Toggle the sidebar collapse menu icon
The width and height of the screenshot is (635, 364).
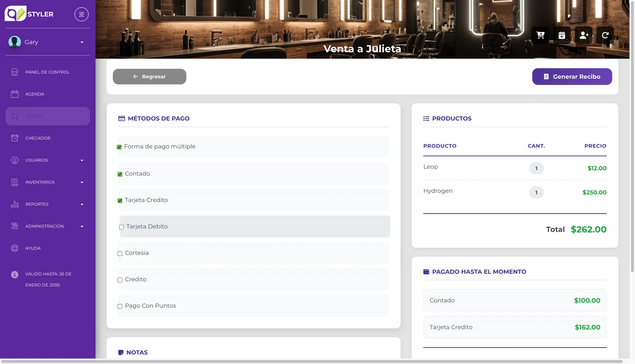coord(81,14)
